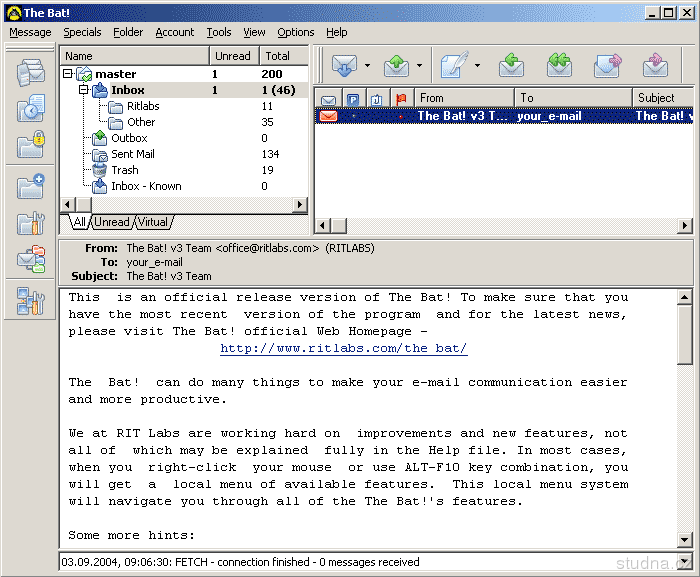Screen dimensions: 700x577
Task: Click the new folder plus sidebar icon
Action: pos(30,186)
